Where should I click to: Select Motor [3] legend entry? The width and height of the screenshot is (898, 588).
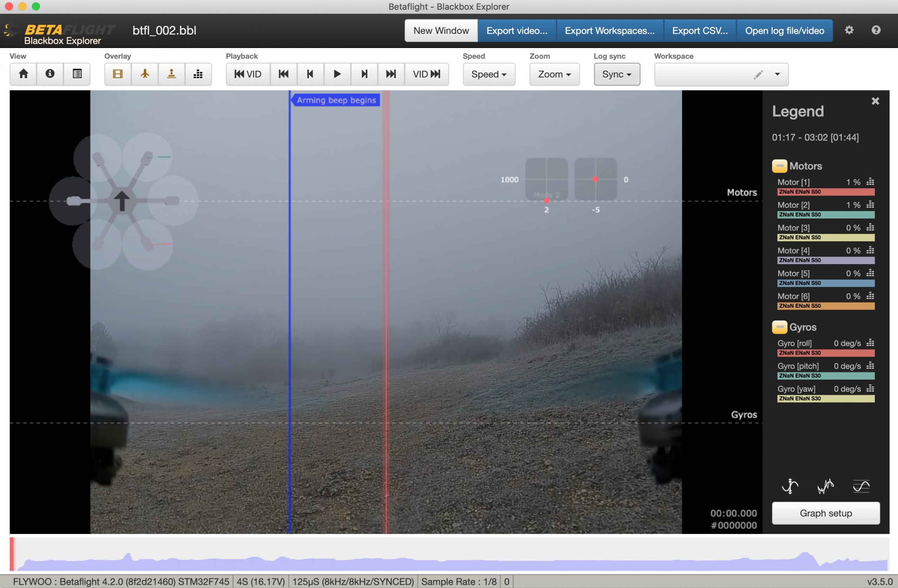coord(793,228)
